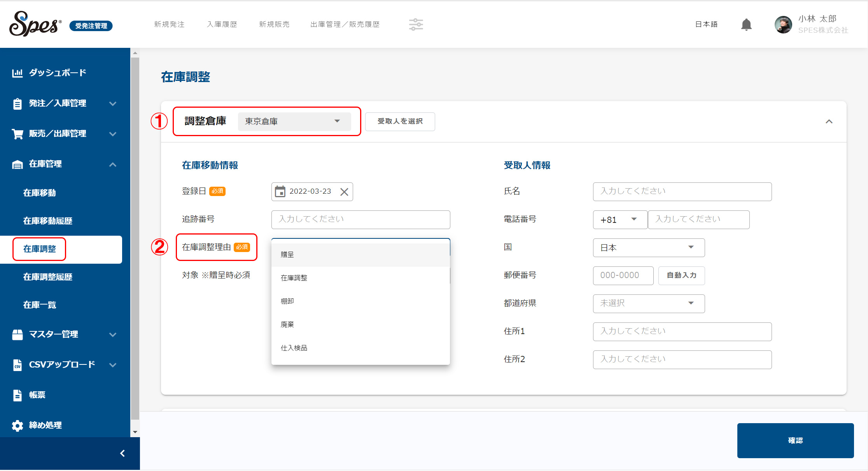Open 新規販売 in top navigation

coord(274,25)
